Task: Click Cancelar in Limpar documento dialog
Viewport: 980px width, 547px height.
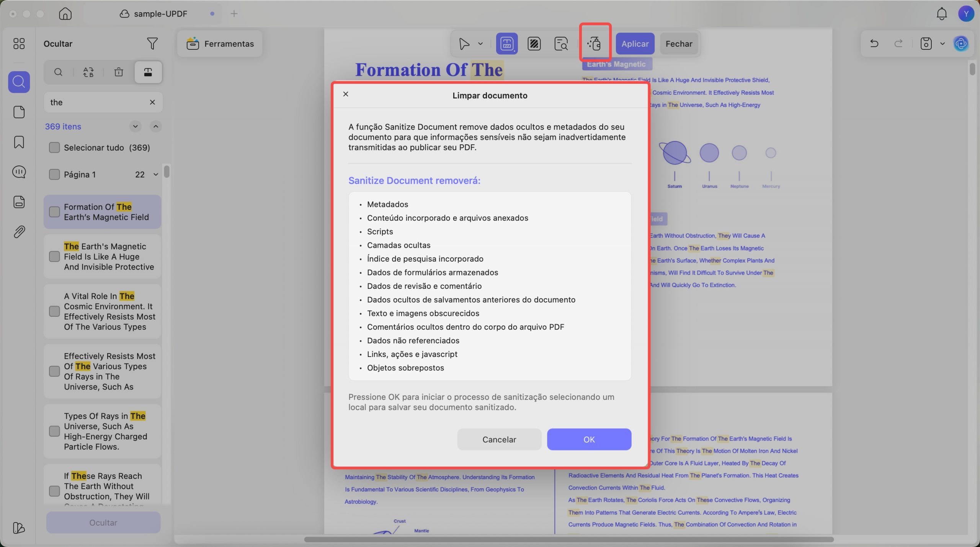Action: (x=499, y=439)
